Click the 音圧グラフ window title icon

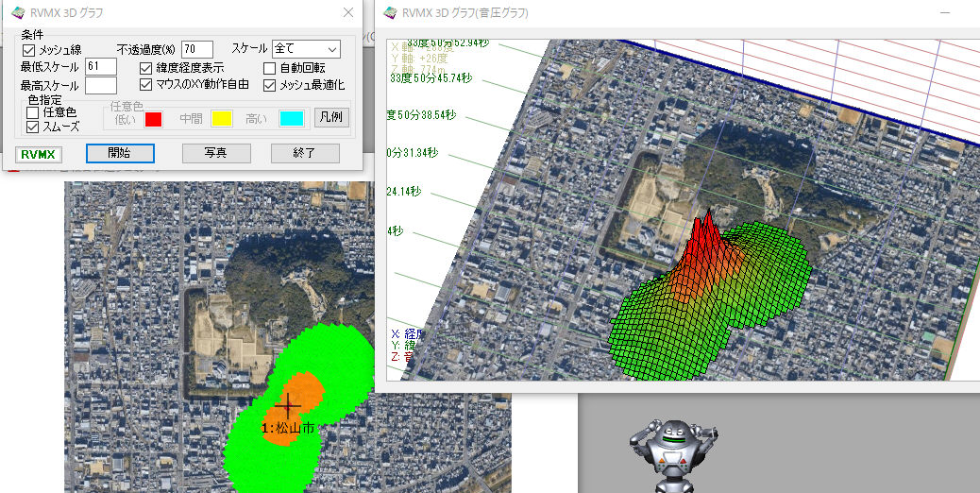(x=388, y=12)
